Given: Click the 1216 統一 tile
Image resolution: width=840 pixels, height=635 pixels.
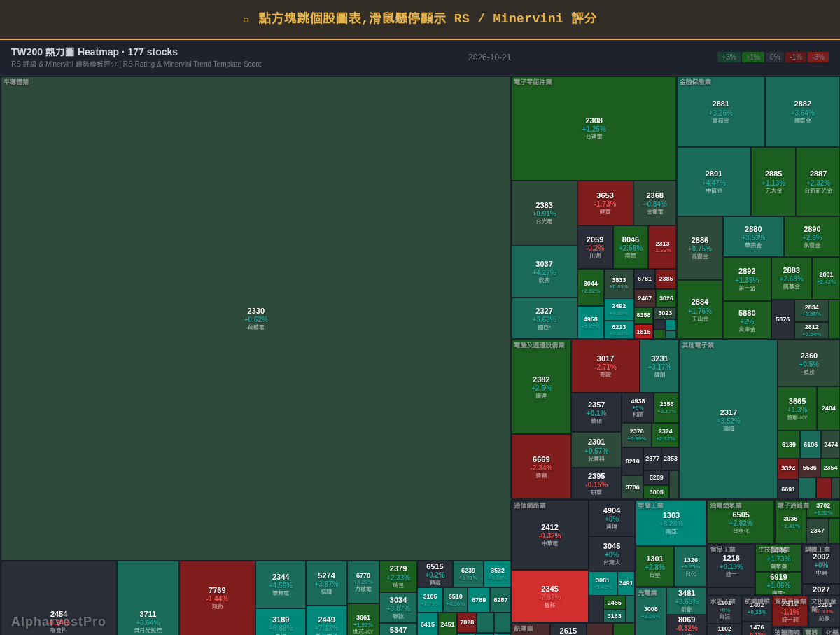Looking at the screenshot, I should tap(731, 566).
